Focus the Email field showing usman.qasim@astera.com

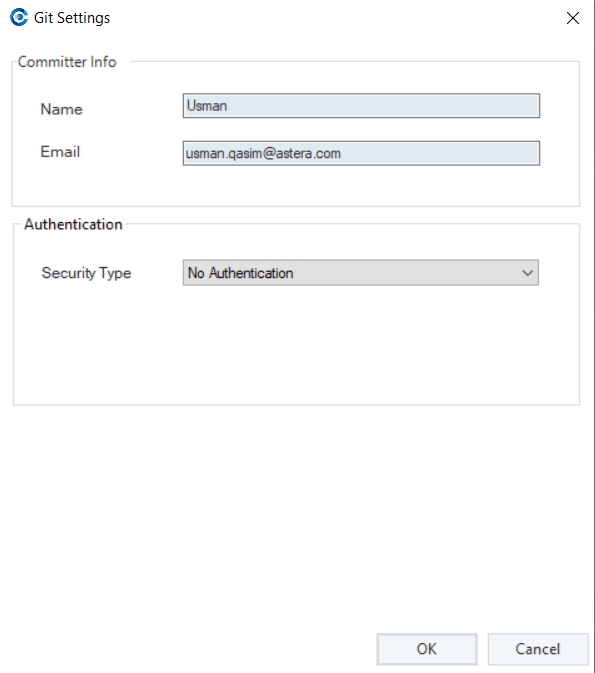pos(361,153)
